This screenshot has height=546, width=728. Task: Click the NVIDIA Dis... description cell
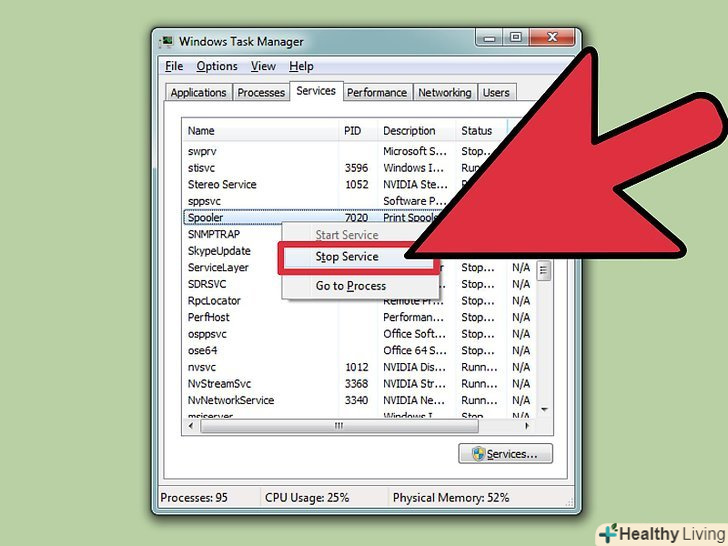415,367
